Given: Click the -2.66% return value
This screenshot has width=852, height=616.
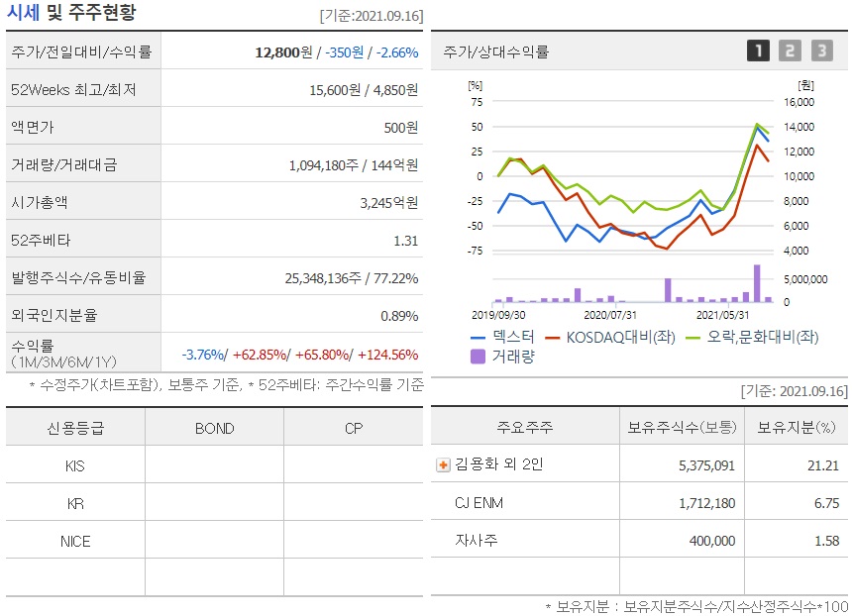Looking at the screenshot, I should (x=397, y=52).
